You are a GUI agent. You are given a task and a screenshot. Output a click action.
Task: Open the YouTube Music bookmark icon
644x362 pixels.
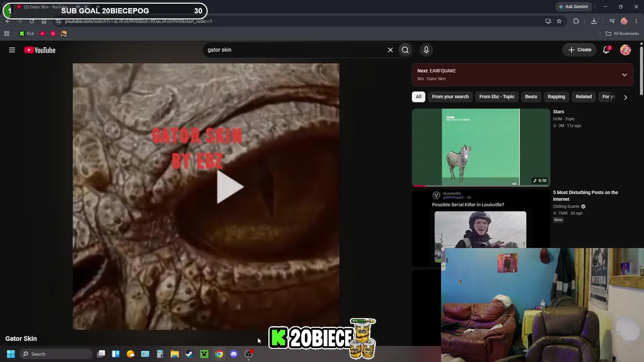pyautogui.click(x=53, y=34)
